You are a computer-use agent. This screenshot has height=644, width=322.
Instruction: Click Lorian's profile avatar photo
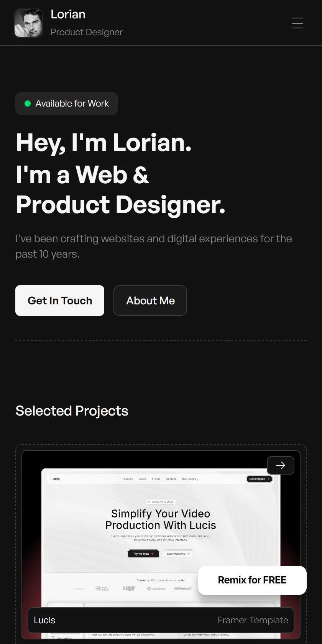coord(28,23)
